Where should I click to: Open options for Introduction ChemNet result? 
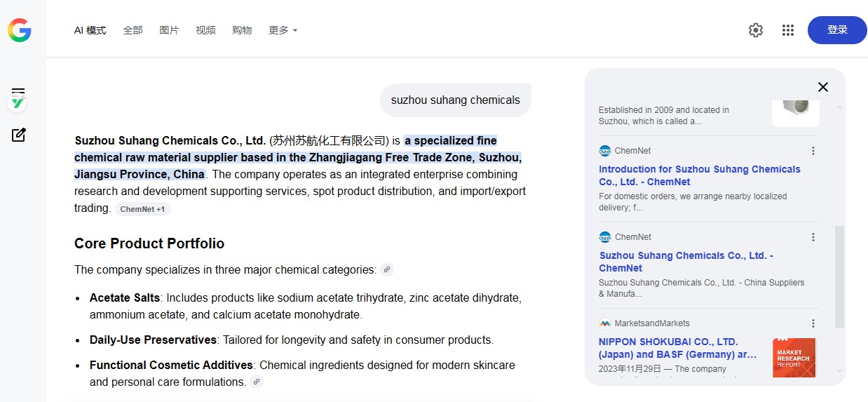813,151
